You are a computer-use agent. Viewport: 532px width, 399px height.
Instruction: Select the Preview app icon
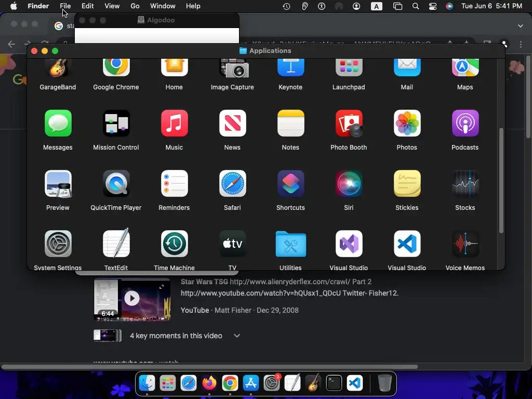click(x=58, y=183)
